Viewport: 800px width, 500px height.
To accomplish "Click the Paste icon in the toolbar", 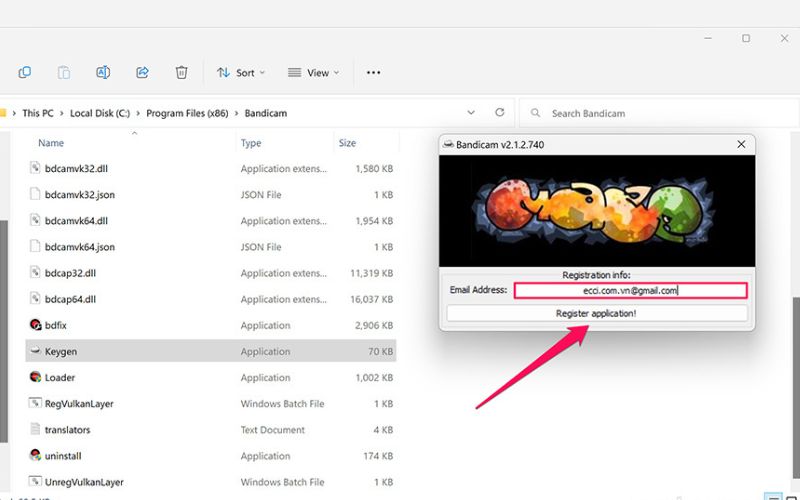I will tap(64, 72).
